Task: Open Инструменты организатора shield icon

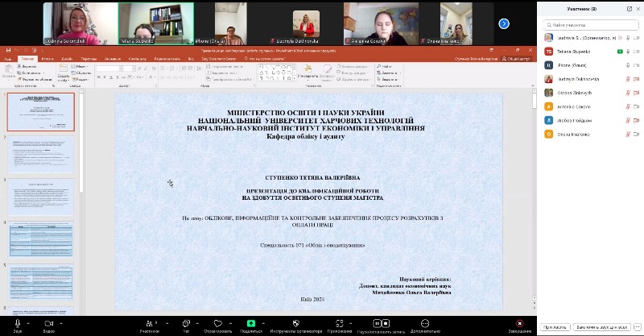Action: tap(295, 323)
